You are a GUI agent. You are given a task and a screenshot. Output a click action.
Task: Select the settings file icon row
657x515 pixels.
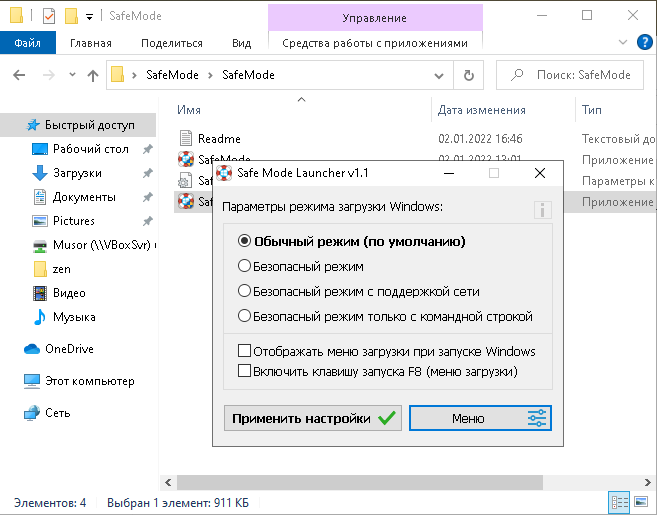pos(185,181)
